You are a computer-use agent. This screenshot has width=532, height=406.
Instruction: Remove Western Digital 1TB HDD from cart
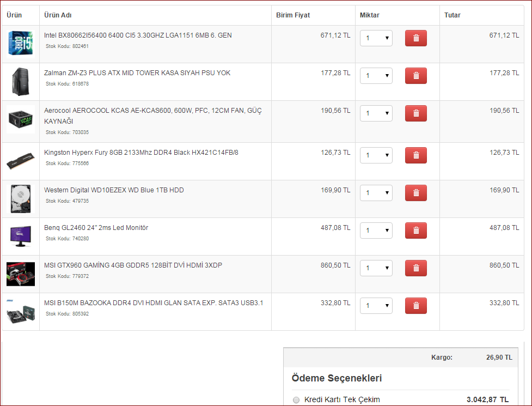415,193
